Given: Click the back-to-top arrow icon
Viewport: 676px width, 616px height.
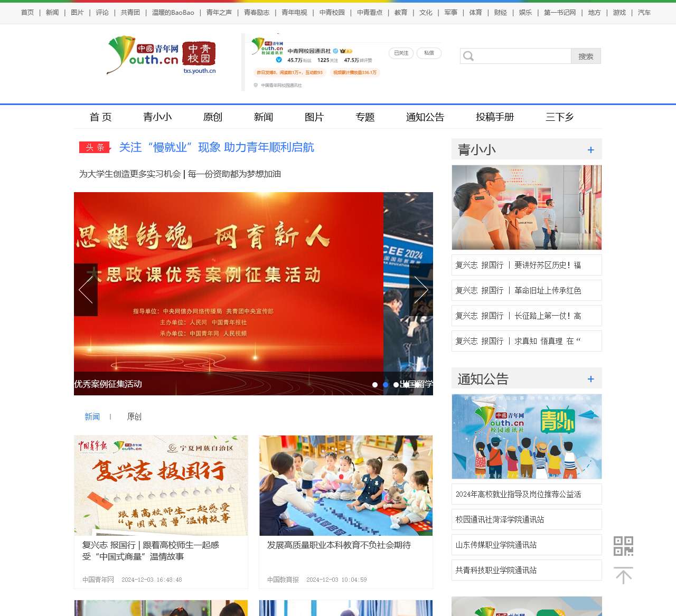Looking at the screenshot, I should coord(623,575).
